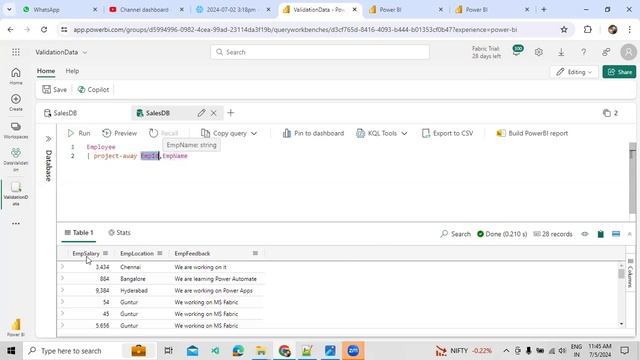Screen dimensions: 640x360
Task: Click the Recall button
Action: [164, 133]
